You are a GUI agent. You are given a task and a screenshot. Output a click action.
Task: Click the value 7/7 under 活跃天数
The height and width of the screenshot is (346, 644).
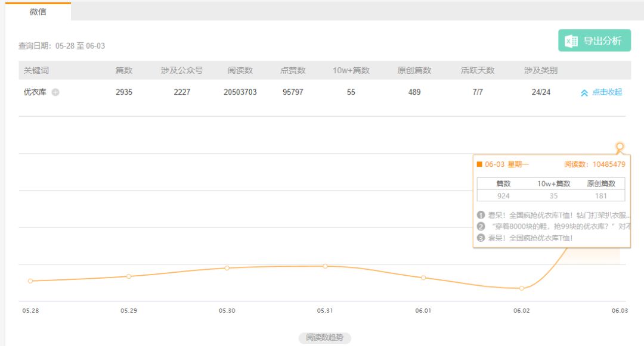click(478, 92)
